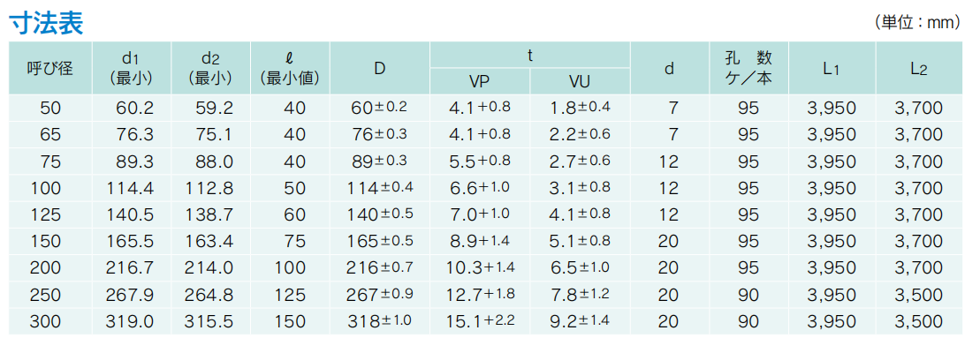The width and height of the screenshot is (980, 353).
Task: Select the d1 cell showing 60.2
Action: coord(135,109)
